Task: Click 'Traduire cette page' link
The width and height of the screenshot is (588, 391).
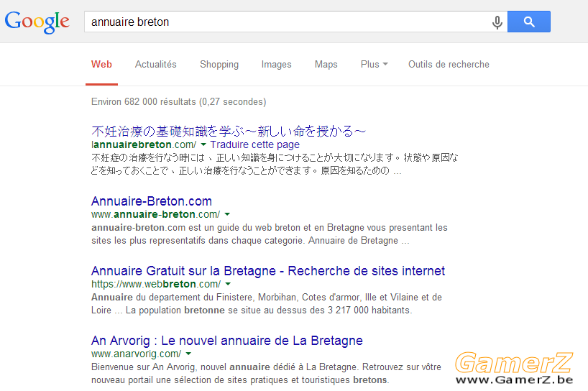Action: pos(255,144)
